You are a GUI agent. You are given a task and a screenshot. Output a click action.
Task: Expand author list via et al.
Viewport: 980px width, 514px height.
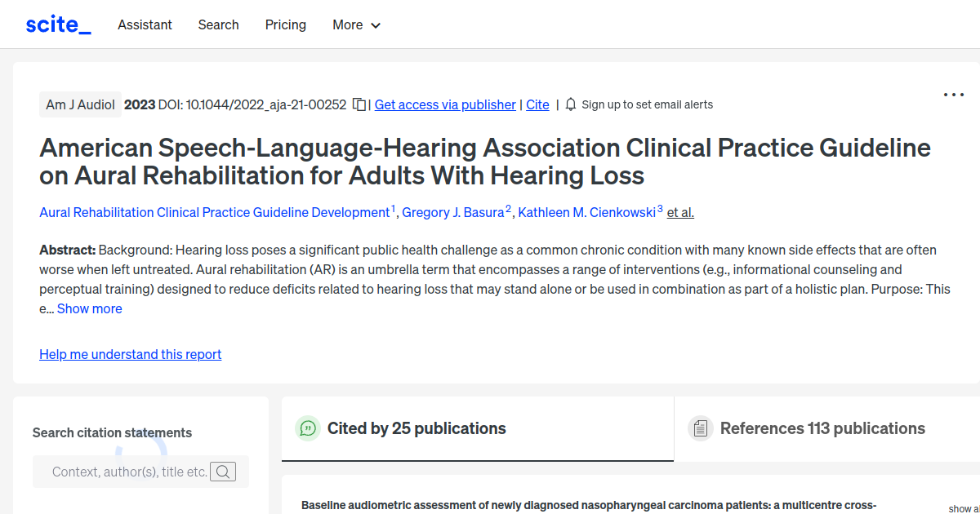pos(680,212)
